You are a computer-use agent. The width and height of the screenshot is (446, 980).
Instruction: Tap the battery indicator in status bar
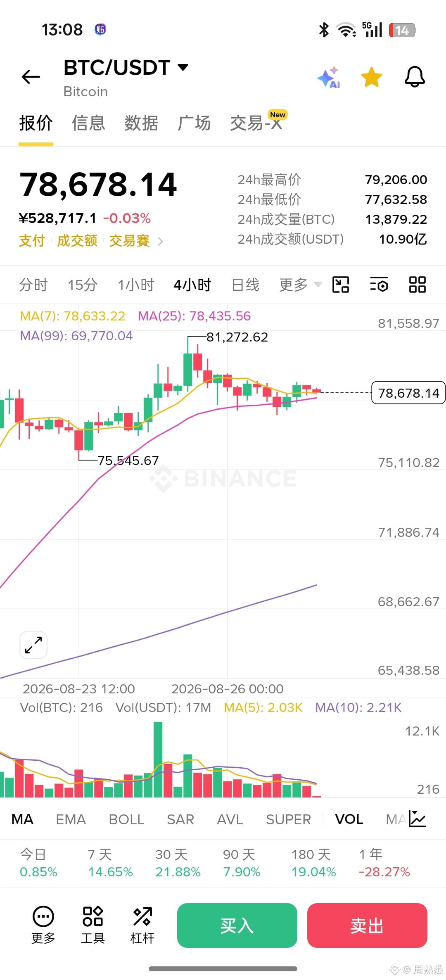coord(402,30)
